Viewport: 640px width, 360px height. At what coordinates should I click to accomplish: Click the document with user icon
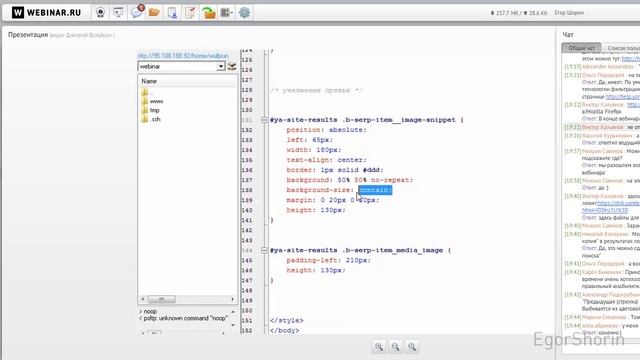click(172, 13)
